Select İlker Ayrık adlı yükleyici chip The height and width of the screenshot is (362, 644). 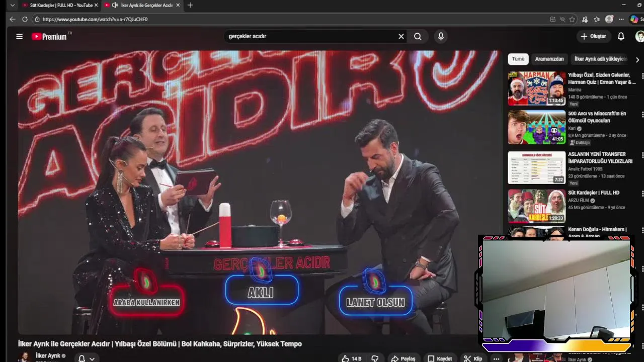tap(601, 59)
